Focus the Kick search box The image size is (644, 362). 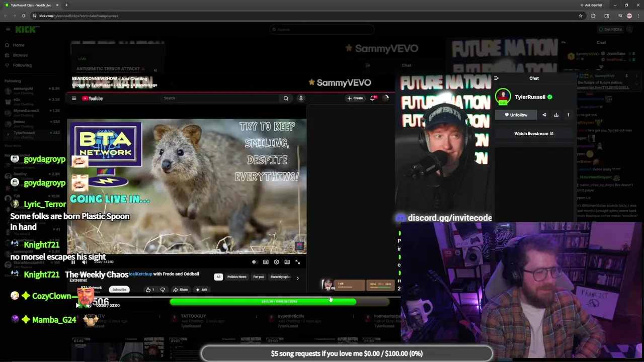coord(322,30)
